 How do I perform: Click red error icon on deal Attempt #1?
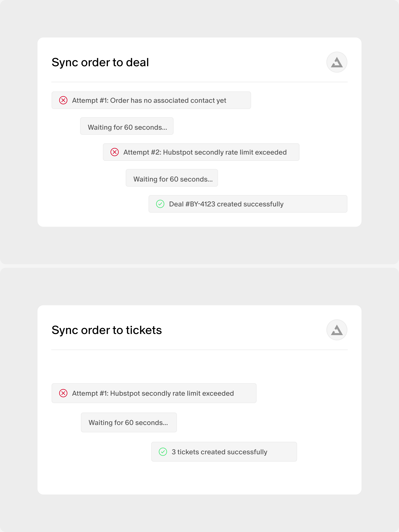(x=63, y=100)
